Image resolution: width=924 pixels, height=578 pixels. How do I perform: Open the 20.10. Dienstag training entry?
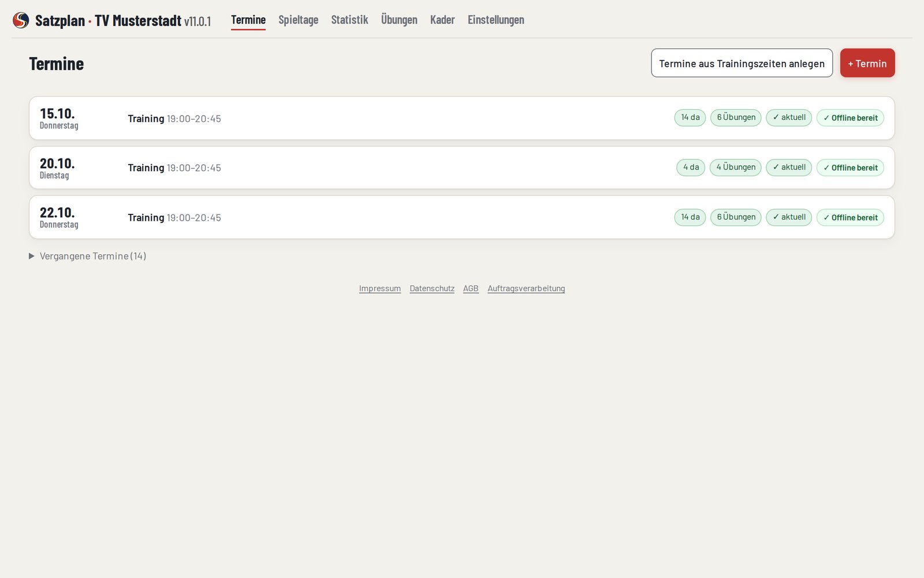point(462,168)
